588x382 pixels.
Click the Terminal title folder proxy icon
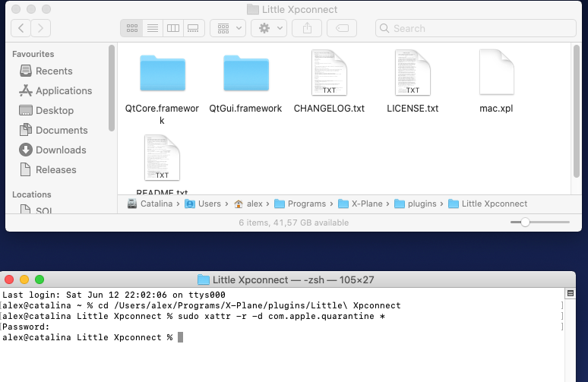pyautogui.click(x=204, y=279)
